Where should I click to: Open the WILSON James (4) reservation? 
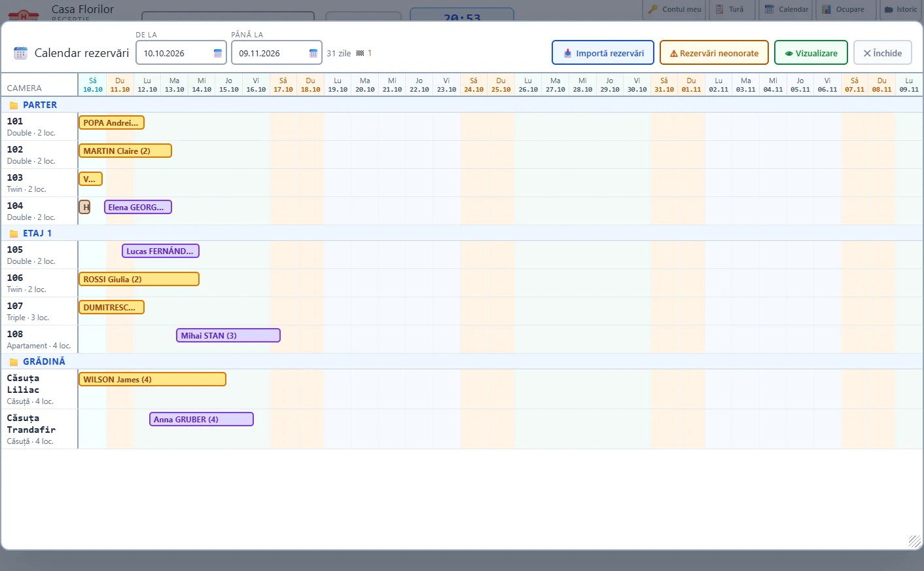[x=152, y=379]
